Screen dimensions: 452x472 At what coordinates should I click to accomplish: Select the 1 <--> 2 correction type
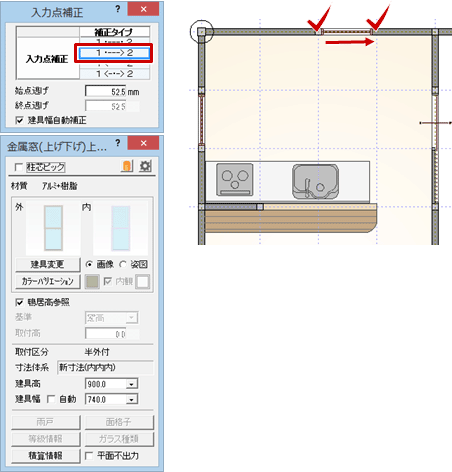tap(115, 74)
